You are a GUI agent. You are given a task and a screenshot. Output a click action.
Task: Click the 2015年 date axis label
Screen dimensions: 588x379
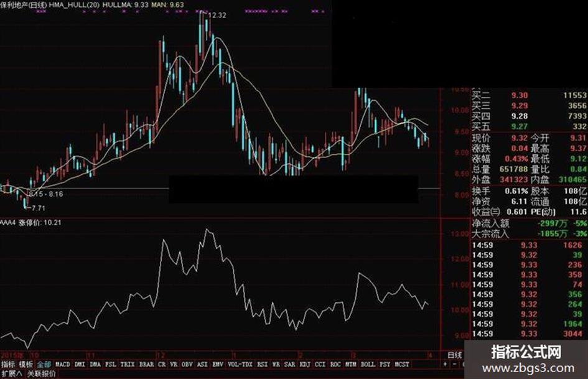pos(12,355)
